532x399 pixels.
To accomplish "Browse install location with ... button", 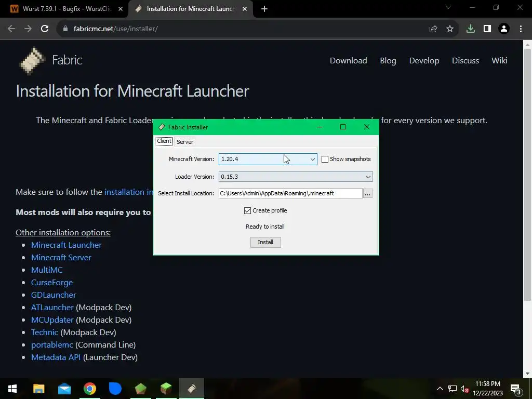I will (x=367, y=193).
